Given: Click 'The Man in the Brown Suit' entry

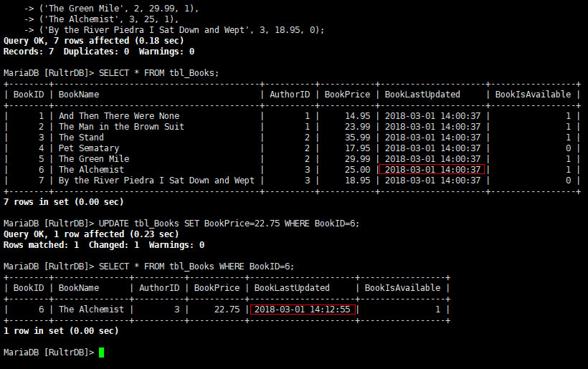Looking at the screenshot, I should [121, 127].
